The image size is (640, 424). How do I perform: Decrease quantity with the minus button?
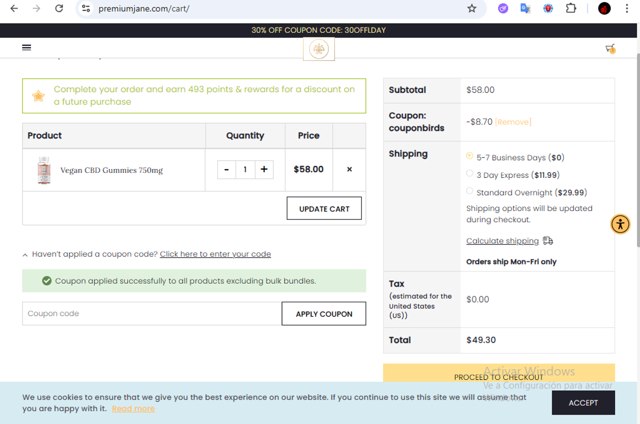click(x=227, y=169)
